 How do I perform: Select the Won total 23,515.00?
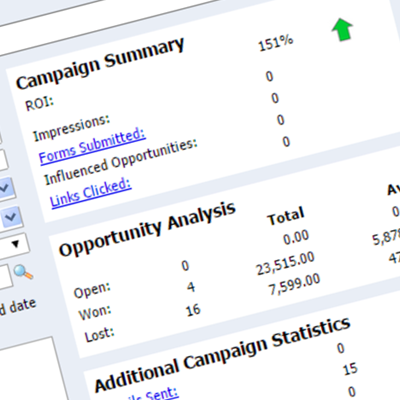[285, 263]
